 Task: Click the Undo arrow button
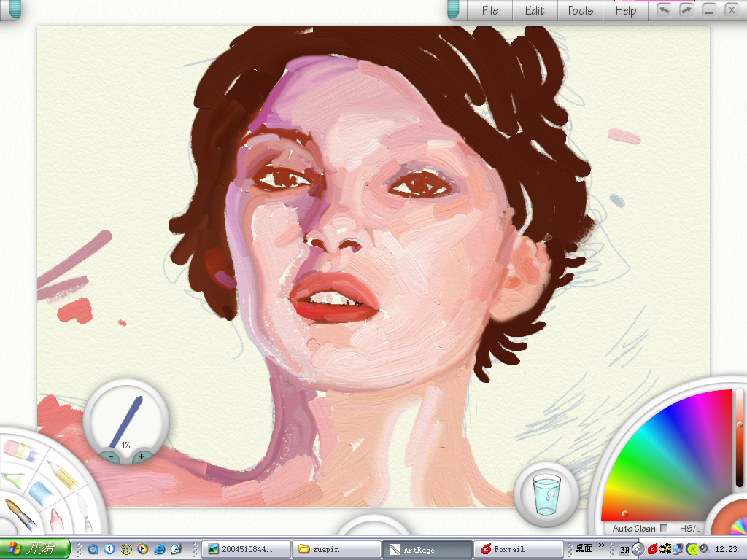(x=663, y=10)
